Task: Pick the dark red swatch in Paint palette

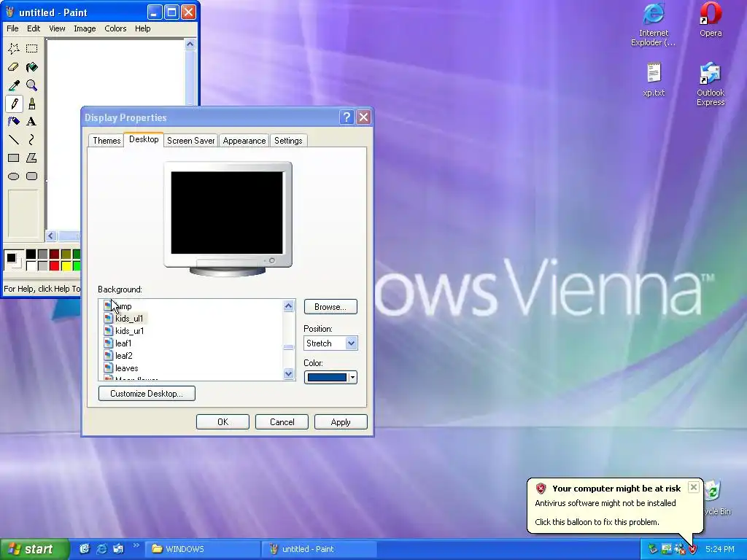Action: pyautogui.click(x=54, y=254)
